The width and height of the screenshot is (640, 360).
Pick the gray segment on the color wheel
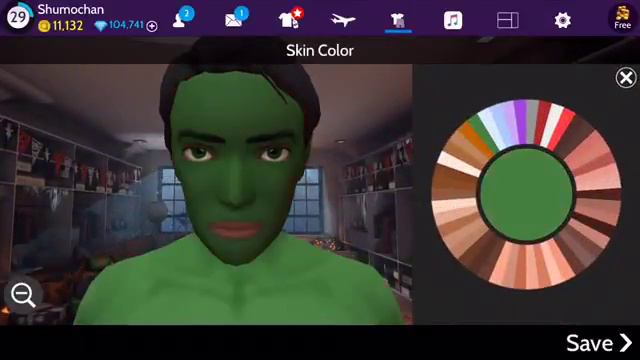(x=532, y=122)
